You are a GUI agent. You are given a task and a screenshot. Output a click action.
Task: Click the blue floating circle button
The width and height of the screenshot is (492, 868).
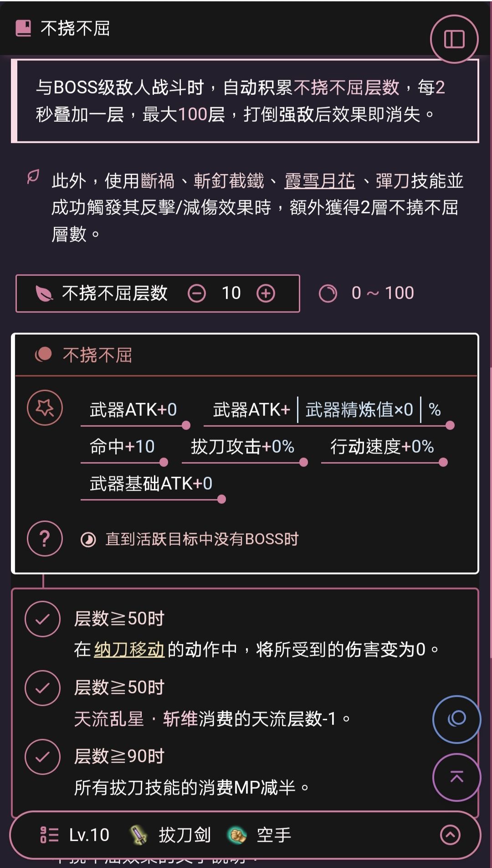tap(456, 719)
